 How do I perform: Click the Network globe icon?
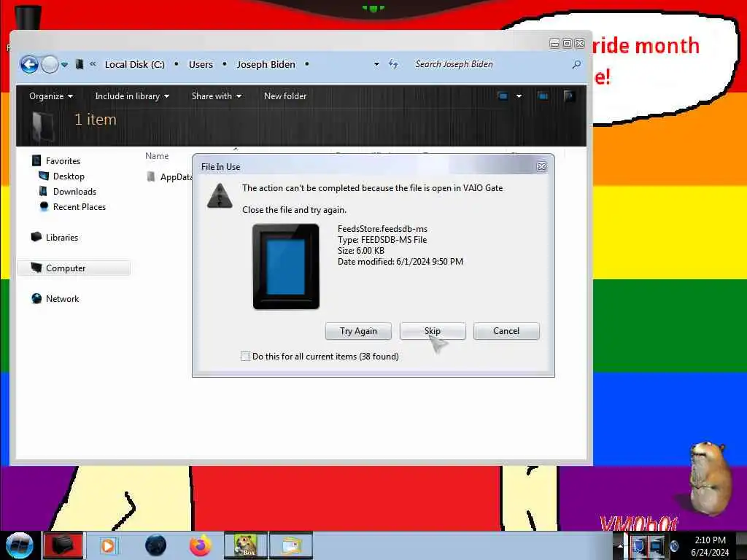tap(36, 298)
